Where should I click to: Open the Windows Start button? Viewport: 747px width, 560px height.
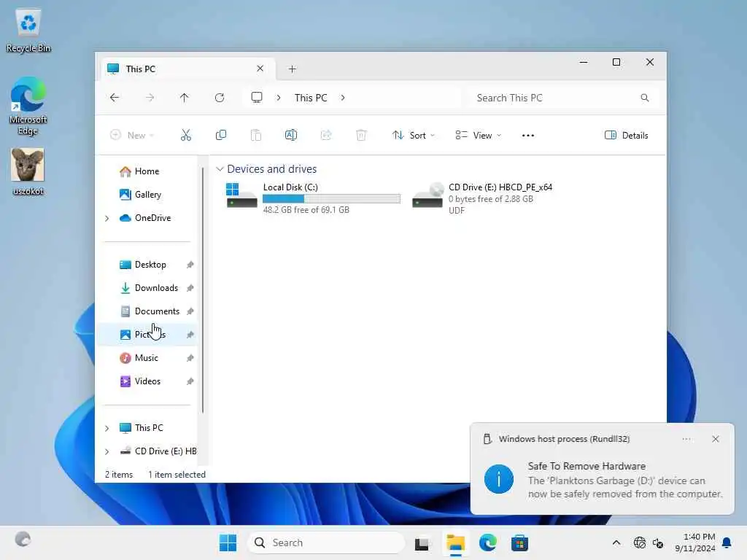tap(228, 542)
